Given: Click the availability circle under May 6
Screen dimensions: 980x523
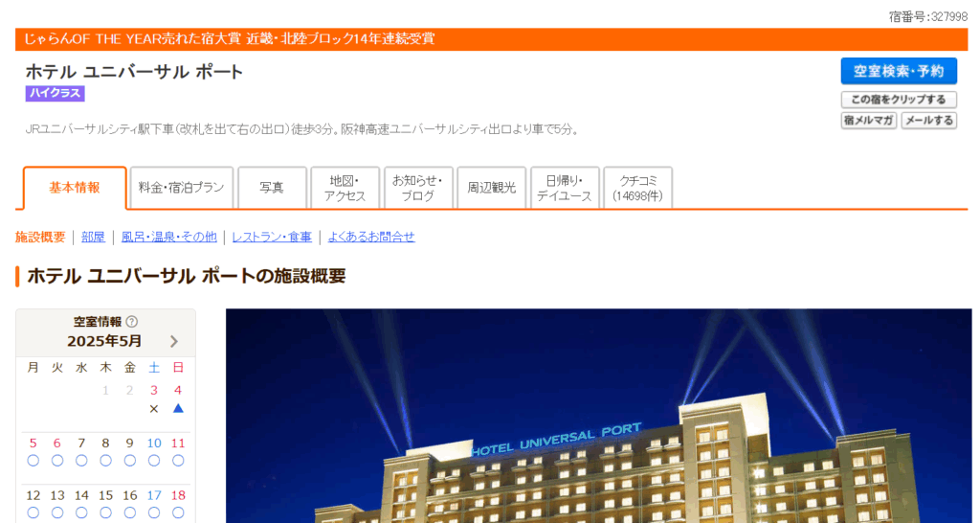Looking at the screenshot, I should [x=57, y=461].
